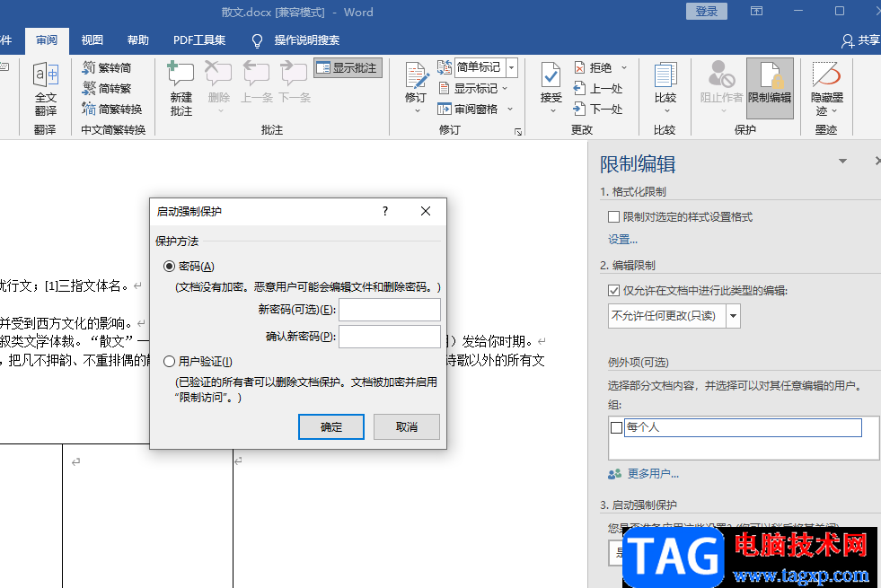Select the 密码 radio button
Screen dimensions: 881x588
pos(169,267)
